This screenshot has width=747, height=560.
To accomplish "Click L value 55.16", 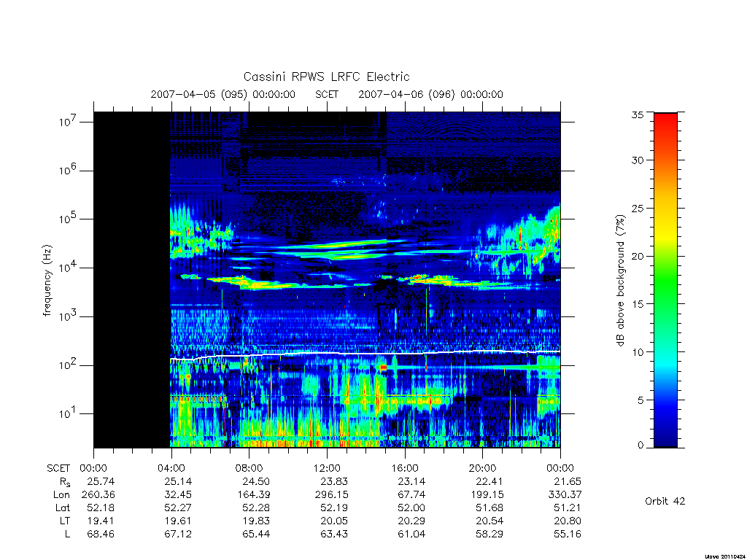I will coord(568,534).
